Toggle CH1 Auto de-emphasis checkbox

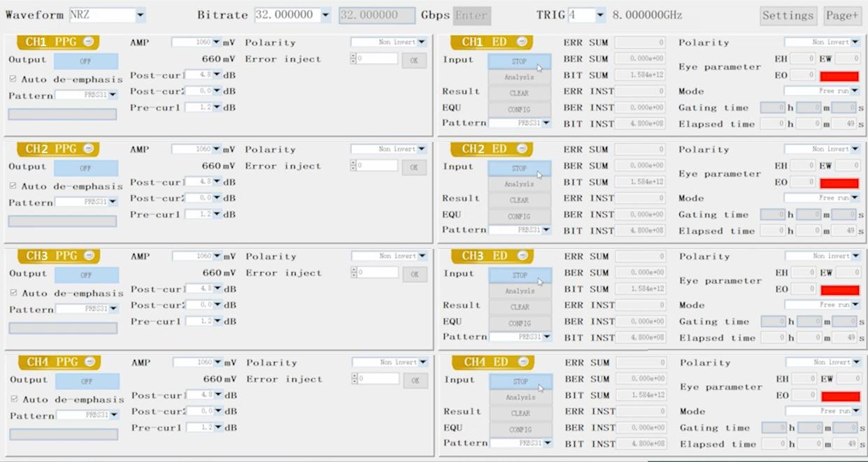tap(13, 79)
